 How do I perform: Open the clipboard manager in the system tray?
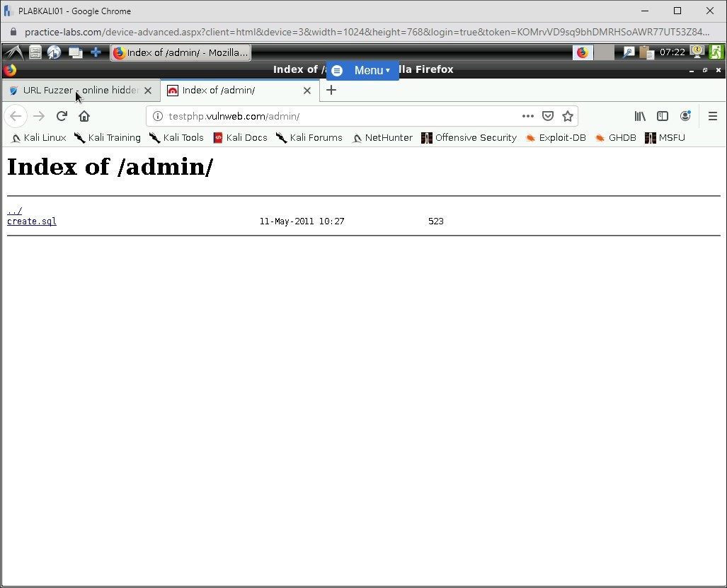646,52
